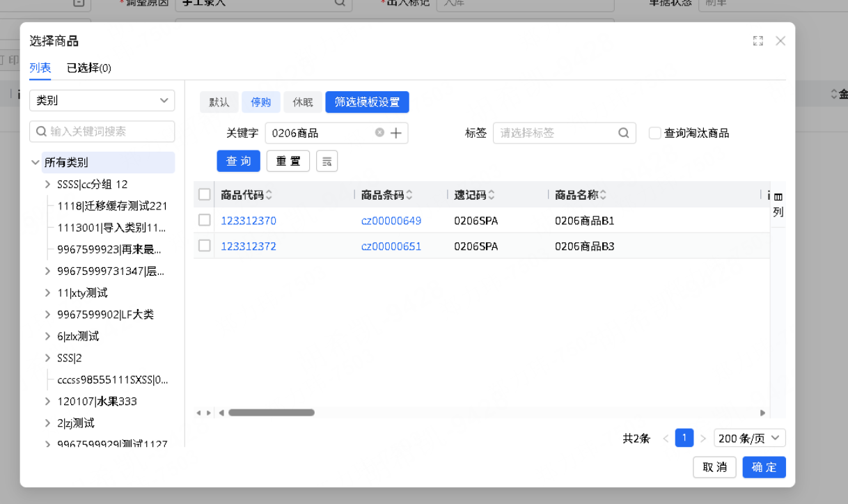This screenshot has height=504, width=848.
Task: Select the 停购 filter template
Action: 261,102
